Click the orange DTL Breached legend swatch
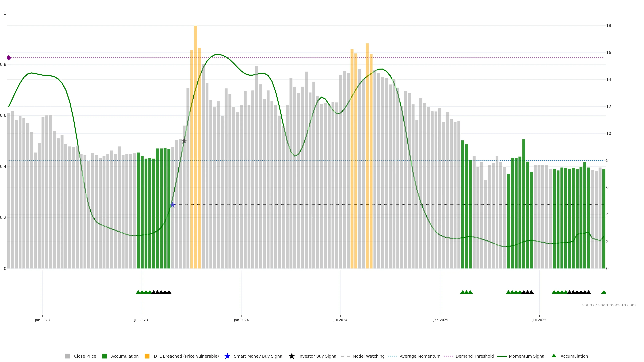The image size is (644, 362). coord(147,356)
